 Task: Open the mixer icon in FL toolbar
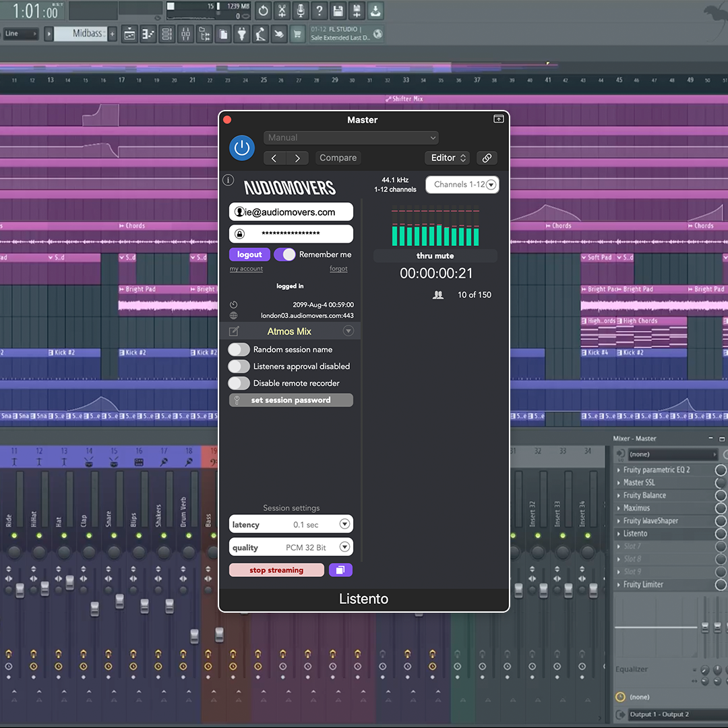click(x=185, y=34)
